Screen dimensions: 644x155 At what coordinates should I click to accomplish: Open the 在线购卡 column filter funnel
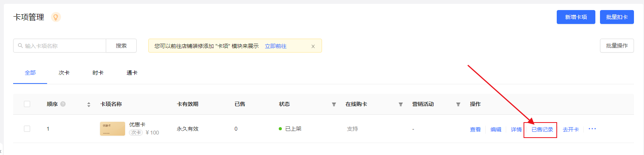pos(401,104)
